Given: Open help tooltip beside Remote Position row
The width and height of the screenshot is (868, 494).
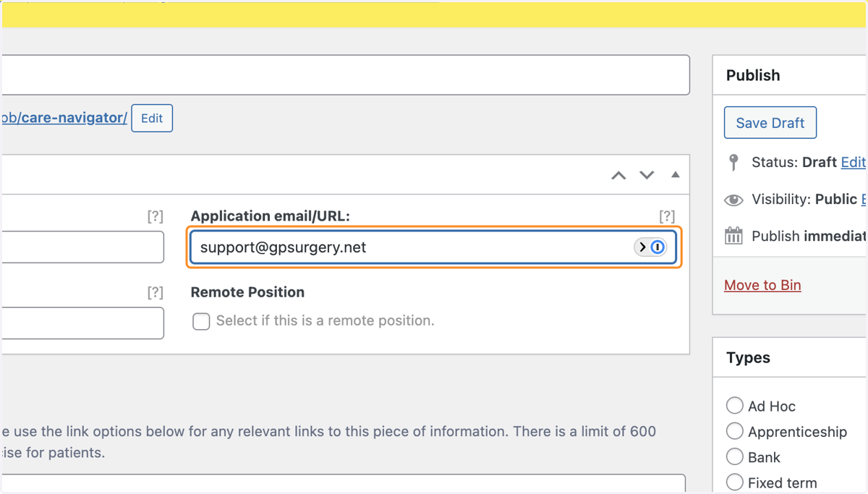Looking at the screenshot, I should click(156, 292).
